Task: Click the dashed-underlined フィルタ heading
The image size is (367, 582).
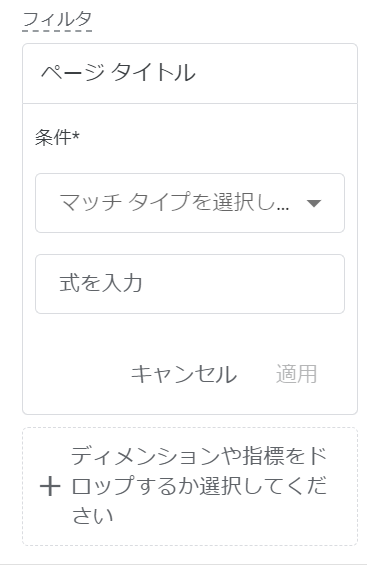Action: 57,20
